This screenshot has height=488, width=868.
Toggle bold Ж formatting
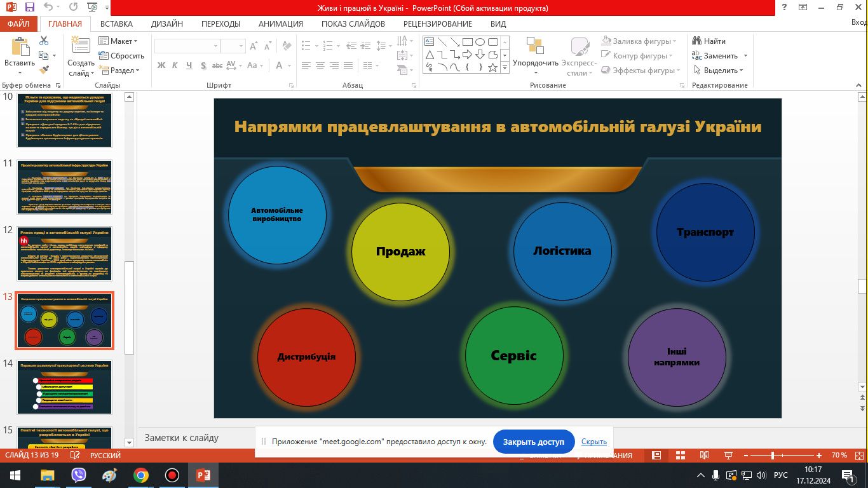[161, 65]
